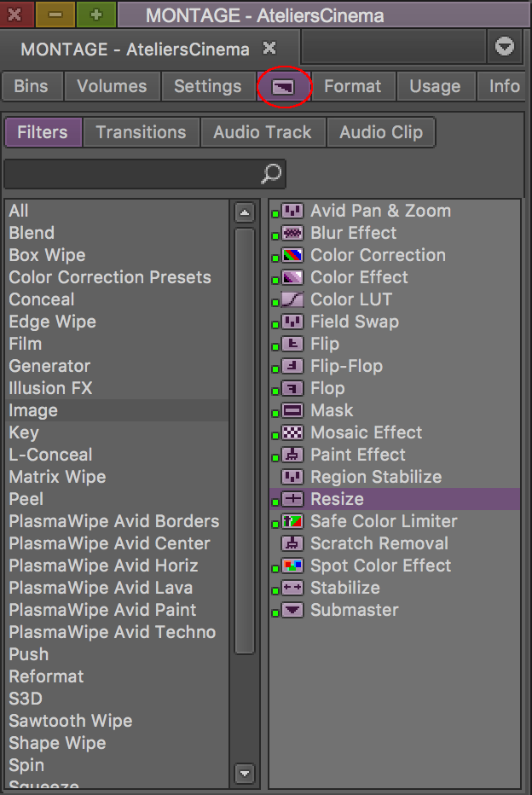The image size is (532, 795).
Task: Select the Stabilize effect in the list
Action: coord(344,588)
